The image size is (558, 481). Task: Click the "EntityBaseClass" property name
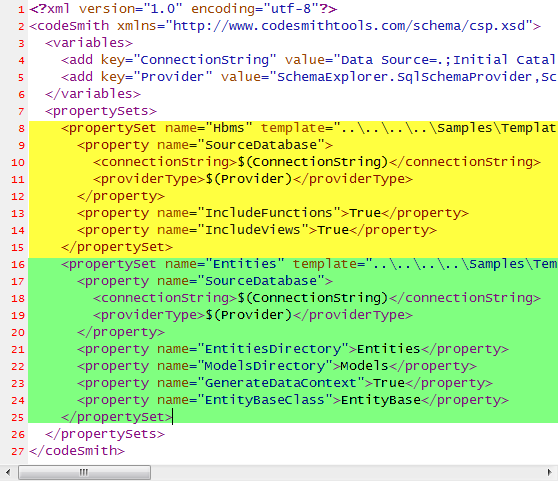point(265,401)
